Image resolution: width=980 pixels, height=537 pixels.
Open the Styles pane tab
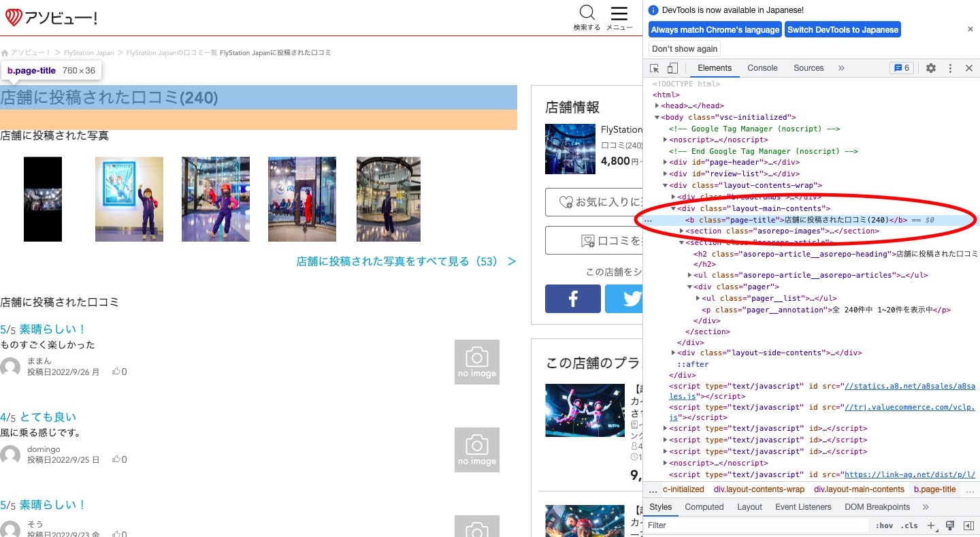tap(660, 507)
